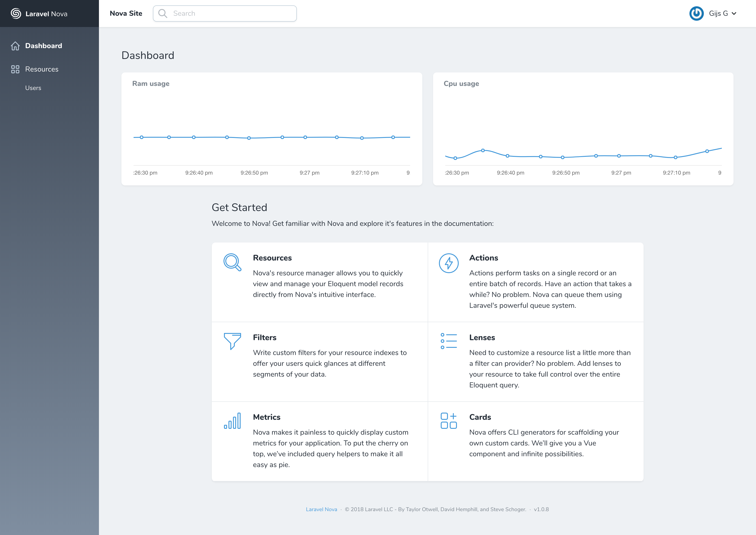
Task: Open the Users resource in sidebar
Action: 33,88
